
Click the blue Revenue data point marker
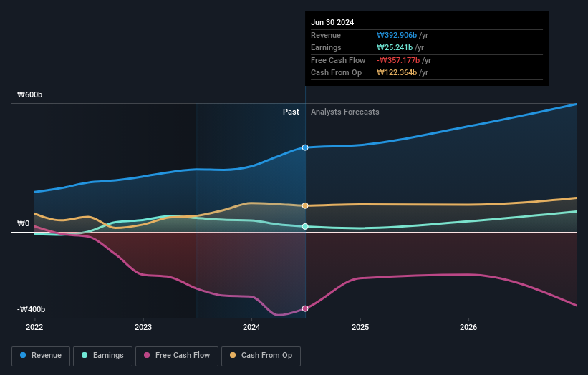tap(305, 147)
